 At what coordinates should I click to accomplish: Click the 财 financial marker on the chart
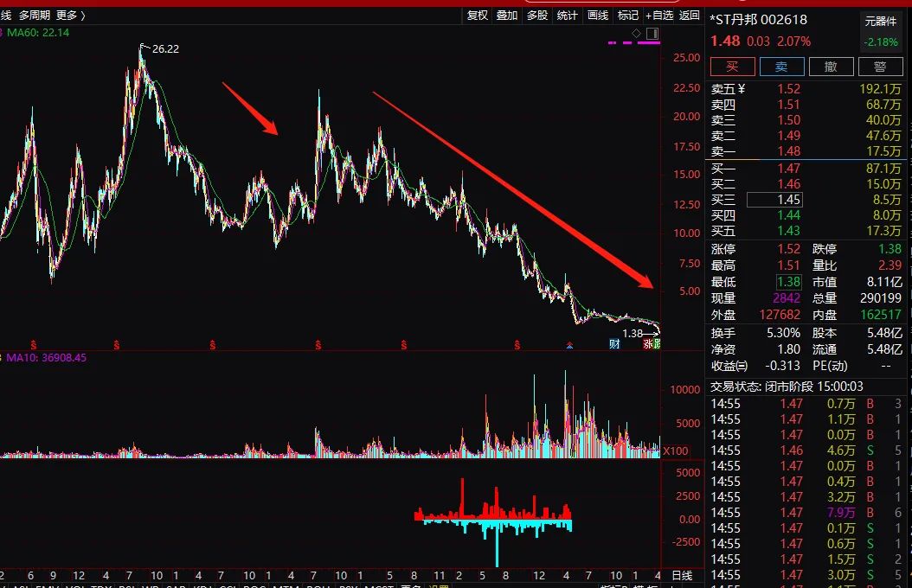click(x=614, y=344)
